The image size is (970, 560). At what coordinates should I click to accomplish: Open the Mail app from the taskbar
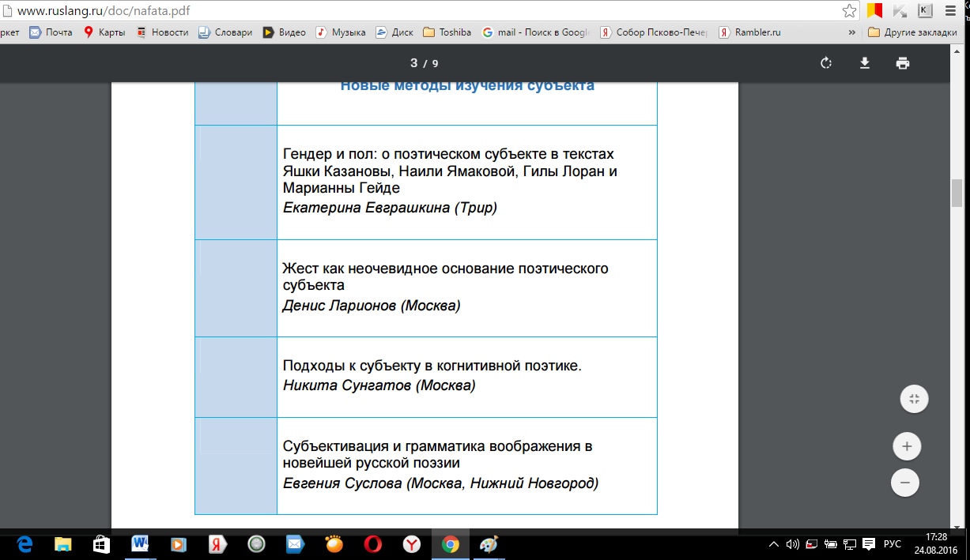coord(295,544)
